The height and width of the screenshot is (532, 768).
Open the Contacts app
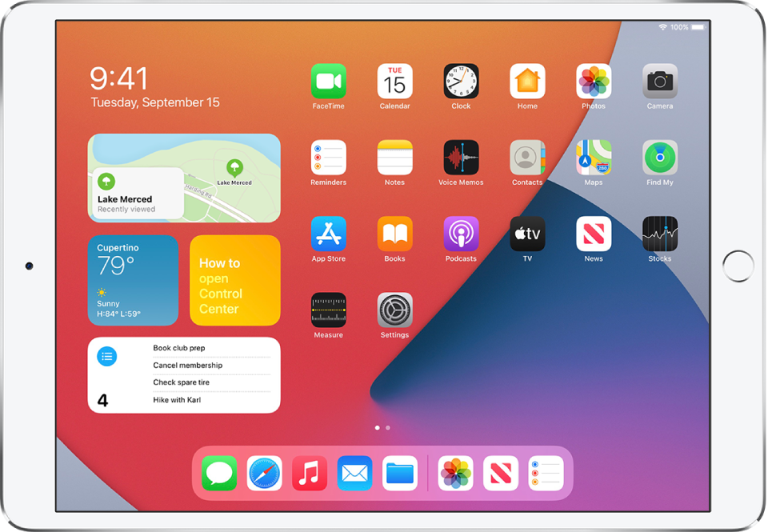coord(527,158)
